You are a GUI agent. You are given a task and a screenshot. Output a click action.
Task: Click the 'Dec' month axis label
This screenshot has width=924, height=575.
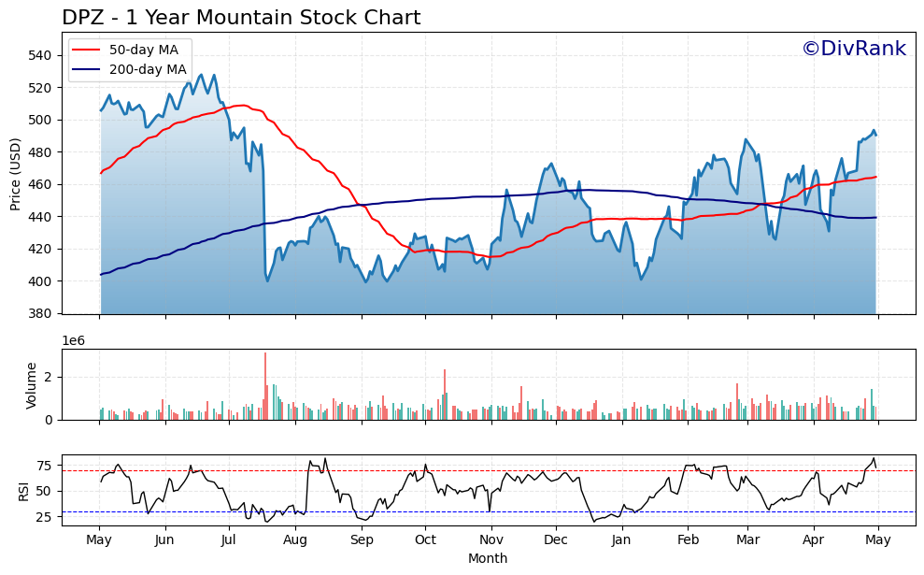tap(556, 540)
